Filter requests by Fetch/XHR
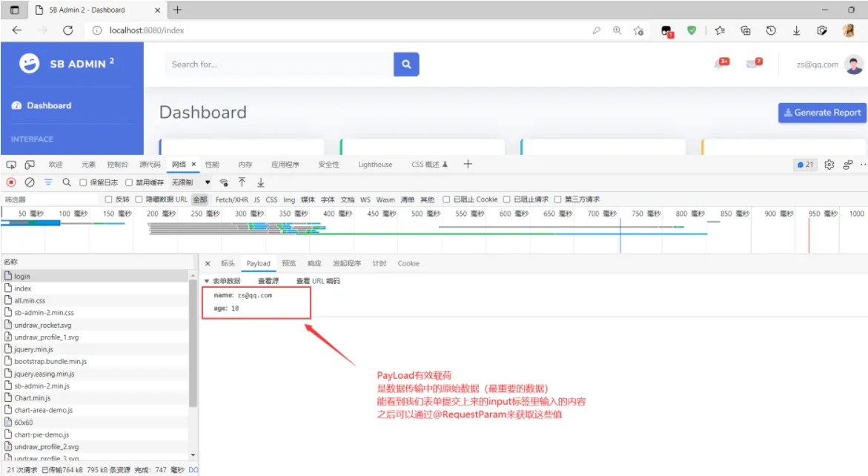 tap(231, 199)
